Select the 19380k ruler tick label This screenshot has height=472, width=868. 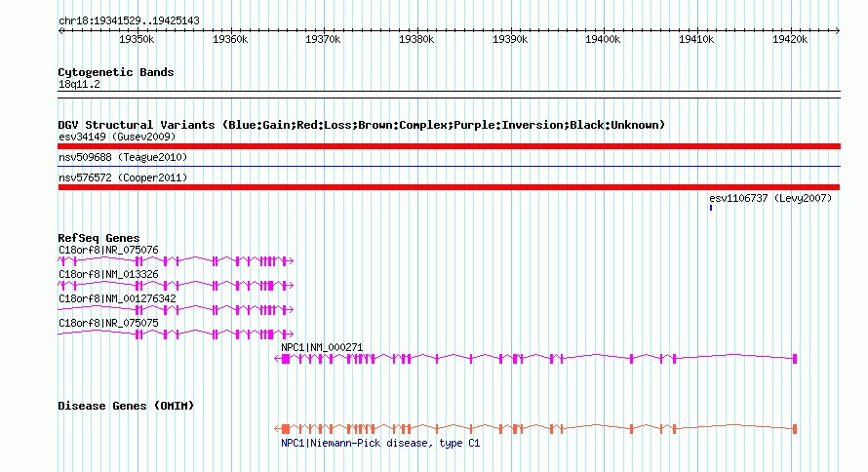(x=416, y=39)
